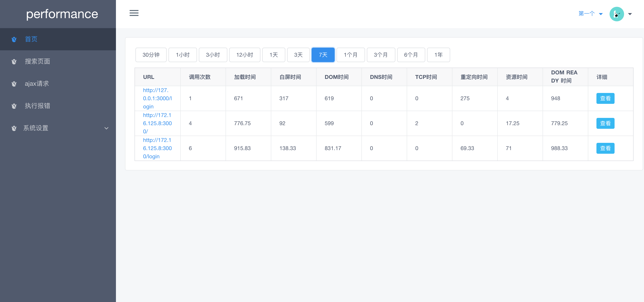Image resolution: width=644 pixels, height=302 pixels.
Task: Open the 系统设置 menu label
Action: tap(36, 128)
